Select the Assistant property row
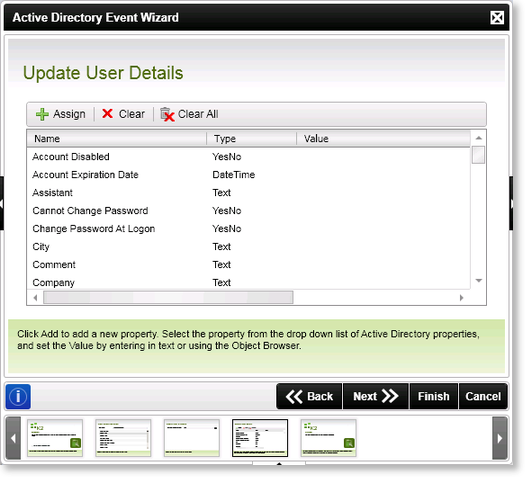525x477 pixels. (x=248, y=193)
